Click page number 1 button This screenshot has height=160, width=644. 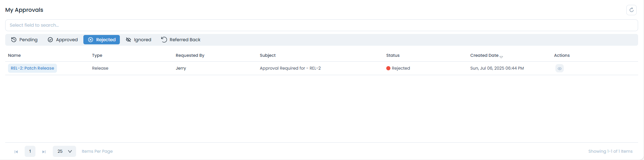(30, 151)
